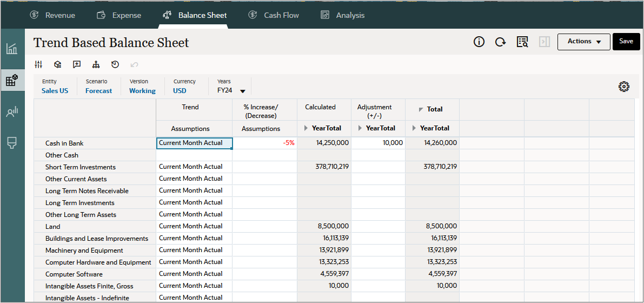Click the Analysis tab icon
Screen dimensions: 644x303
click(326, 15)
